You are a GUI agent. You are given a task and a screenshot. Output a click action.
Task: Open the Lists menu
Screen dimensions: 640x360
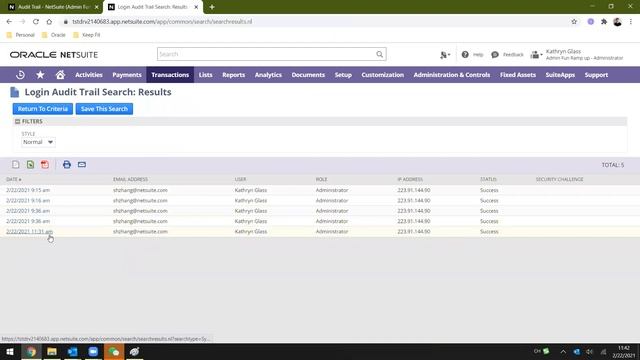(x=205, y=75)
